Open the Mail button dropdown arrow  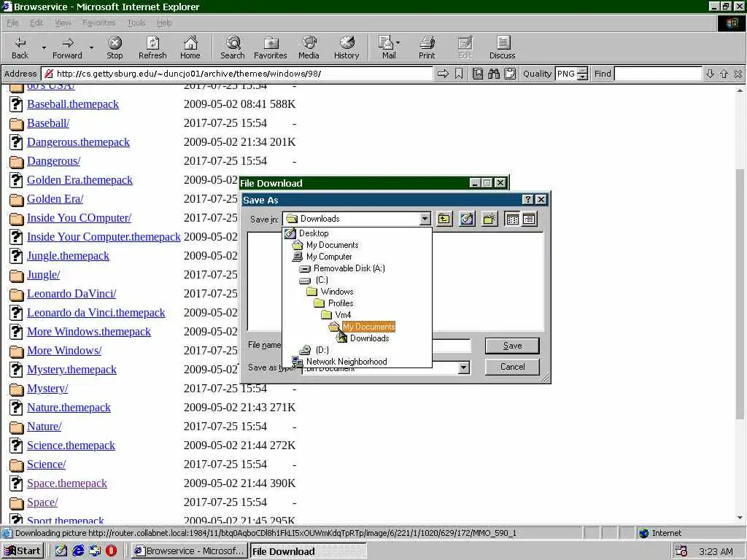[398, 43]
